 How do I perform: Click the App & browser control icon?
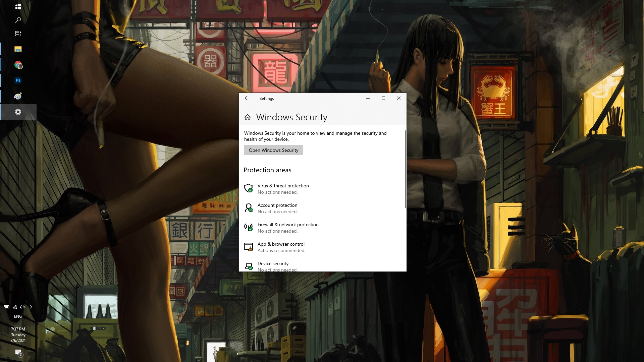(249, 247)
